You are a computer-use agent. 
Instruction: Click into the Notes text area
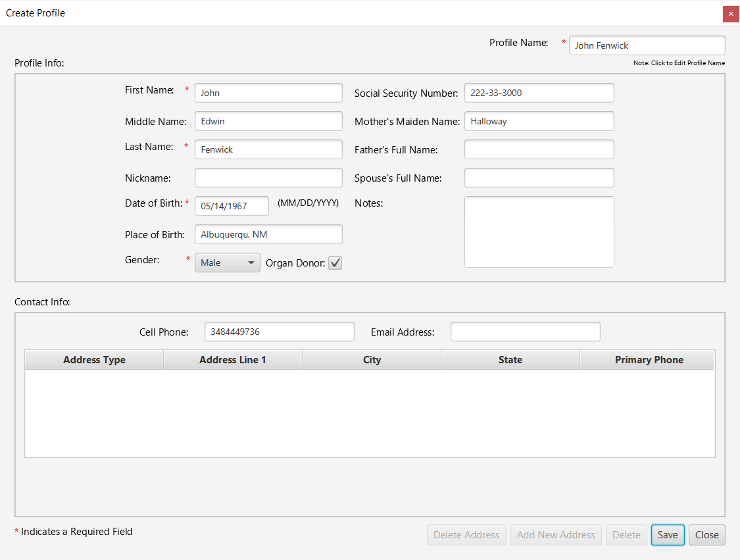click(x=539, y=232)
